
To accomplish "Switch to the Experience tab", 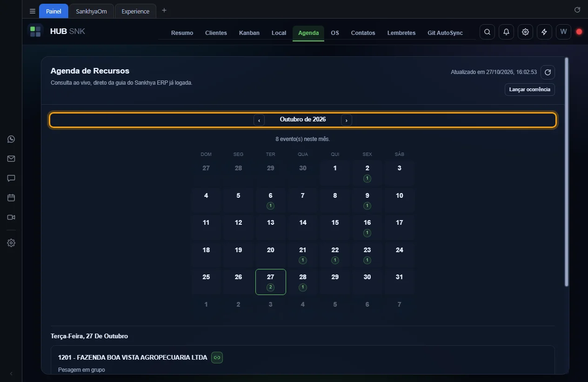I will pos(135,11).
